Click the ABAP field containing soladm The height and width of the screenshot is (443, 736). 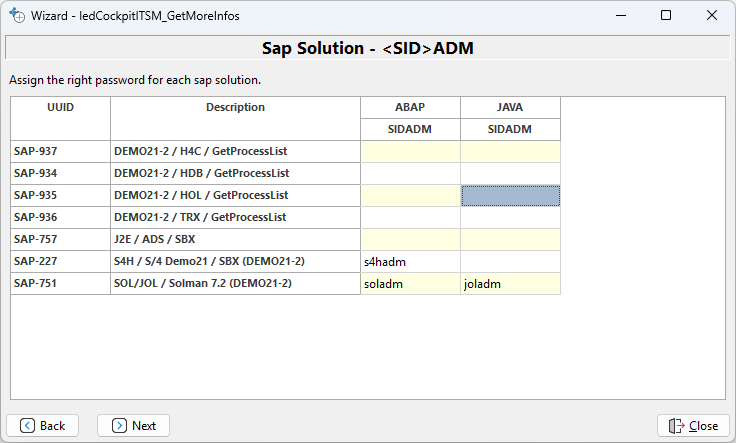pyautogui.click(x=410, y=283)
